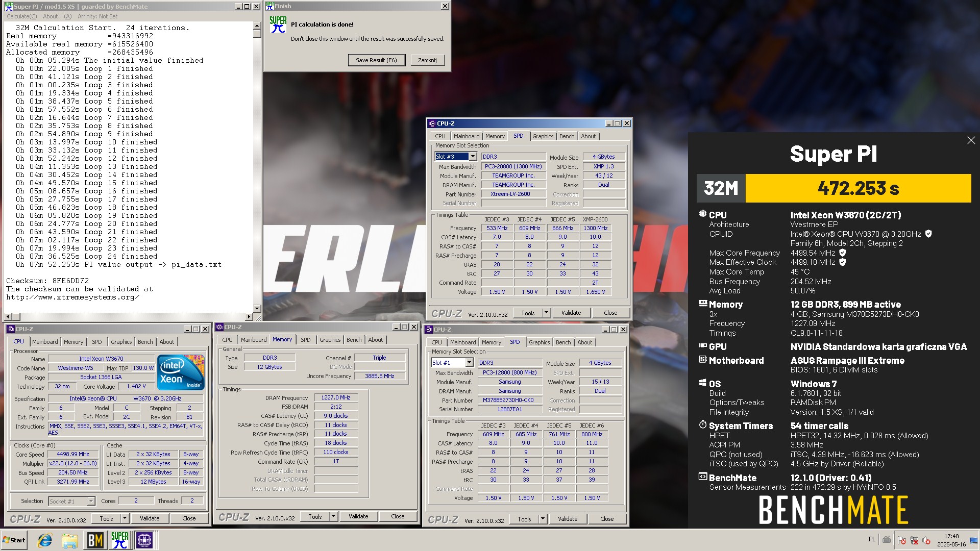This screenshot has width=980, height=551.
Task: Click Tools button in CPU tab window
Action: (106, 518)
